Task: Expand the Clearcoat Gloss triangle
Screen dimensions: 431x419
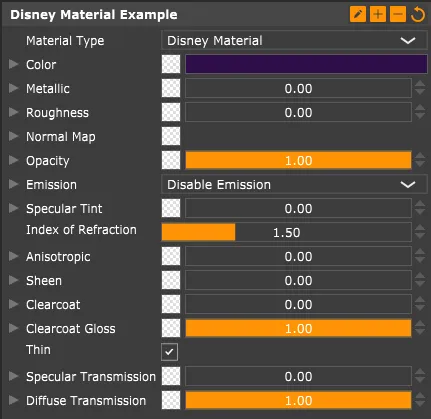Action: pos(13,328)
